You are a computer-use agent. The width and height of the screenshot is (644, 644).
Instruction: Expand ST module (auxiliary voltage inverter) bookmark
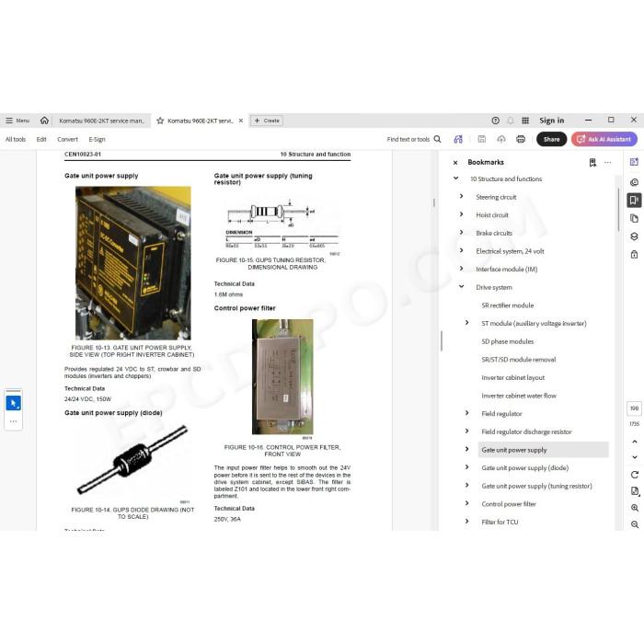pos(467,323)
